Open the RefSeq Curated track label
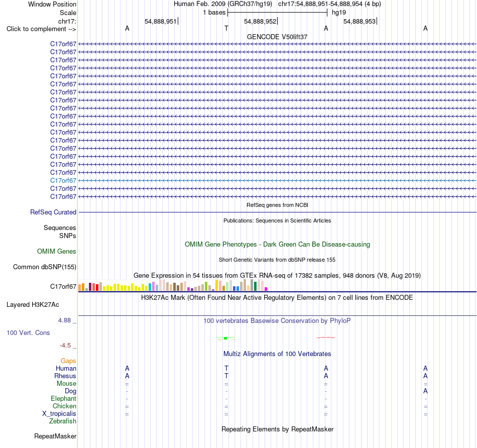 53,212
